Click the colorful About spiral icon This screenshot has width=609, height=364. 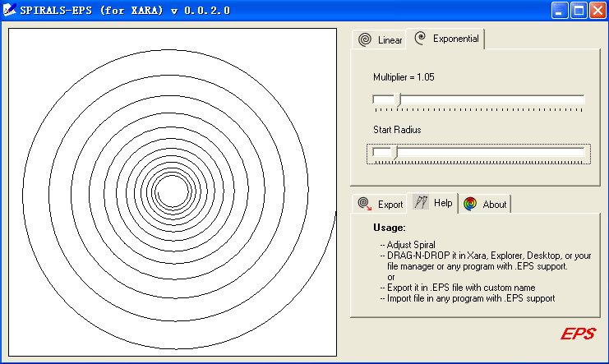[470, 204]
